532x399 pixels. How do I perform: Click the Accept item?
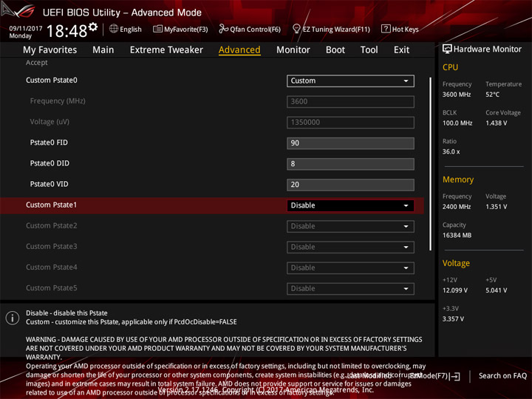[37, 62]
